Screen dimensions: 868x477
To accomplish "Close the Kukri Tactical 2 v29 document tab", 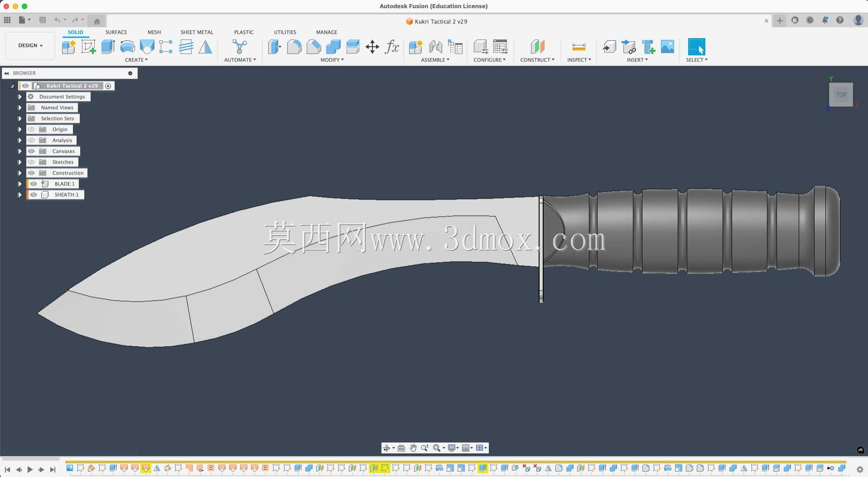I will (766, 21).
